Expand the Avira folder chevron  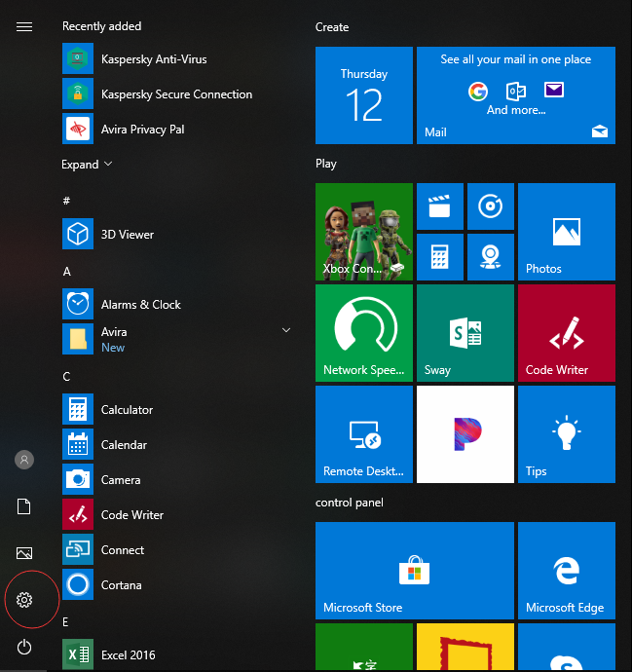click(286, 330)
